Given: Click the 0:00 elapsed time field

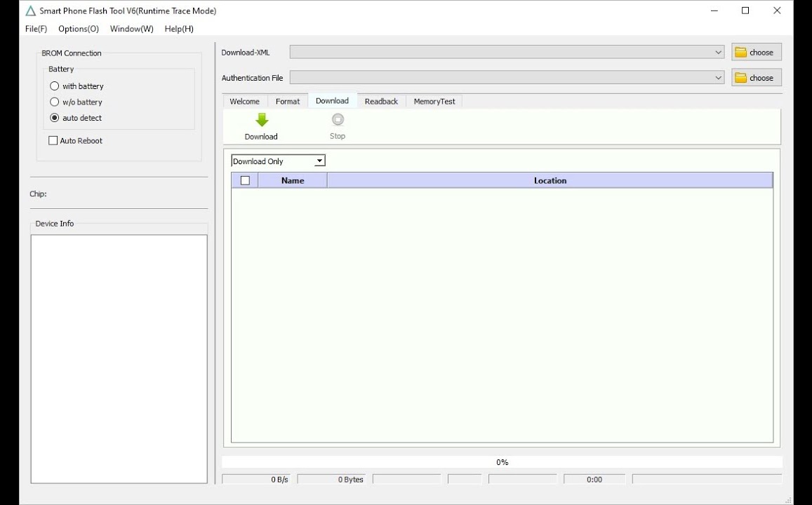Looking at the screenshot, I should (x=594, y=480).
